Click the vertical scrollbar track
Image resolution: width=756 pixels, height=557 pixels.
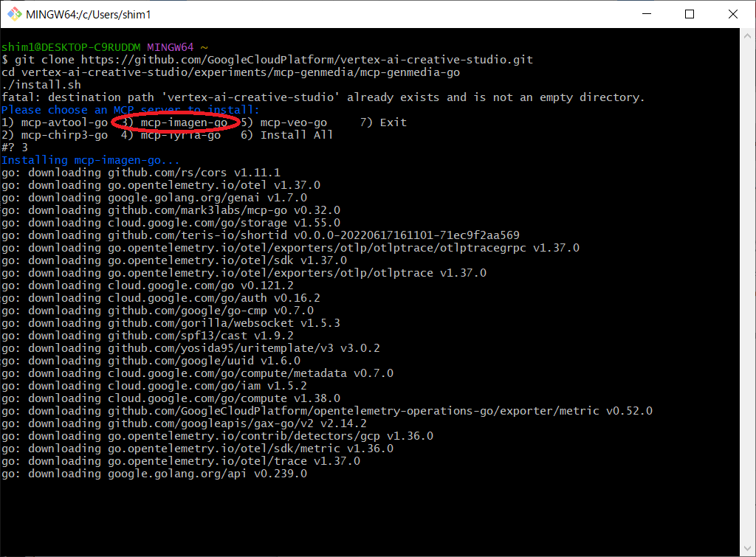(x=747, y=295)
